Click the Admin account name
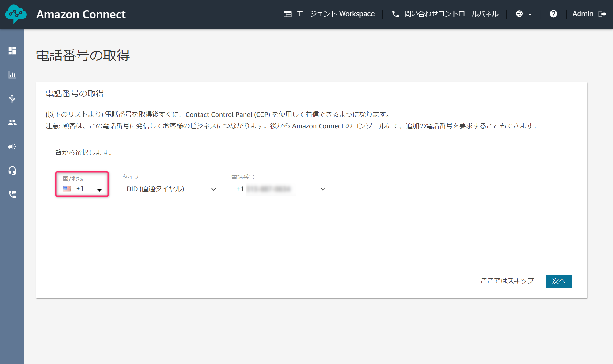 583,14
